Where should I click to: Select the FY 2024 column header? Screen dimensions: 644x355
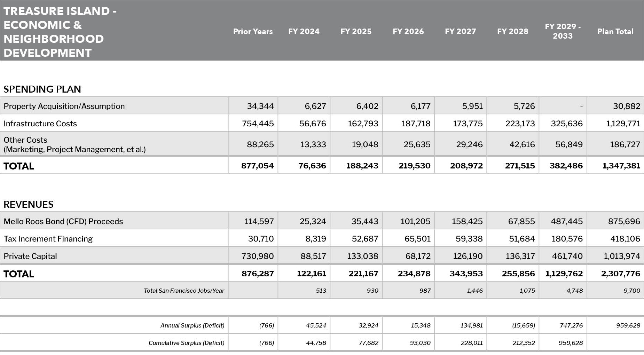304,31
